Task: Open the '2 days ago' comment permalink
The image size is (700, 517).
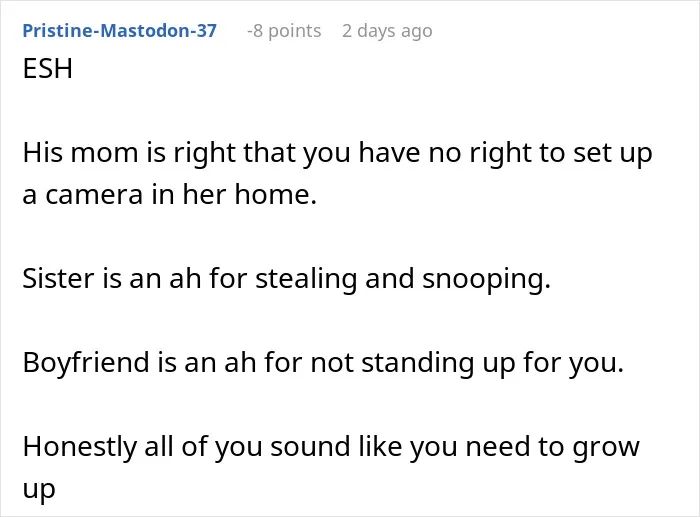Action: point(387,31)
